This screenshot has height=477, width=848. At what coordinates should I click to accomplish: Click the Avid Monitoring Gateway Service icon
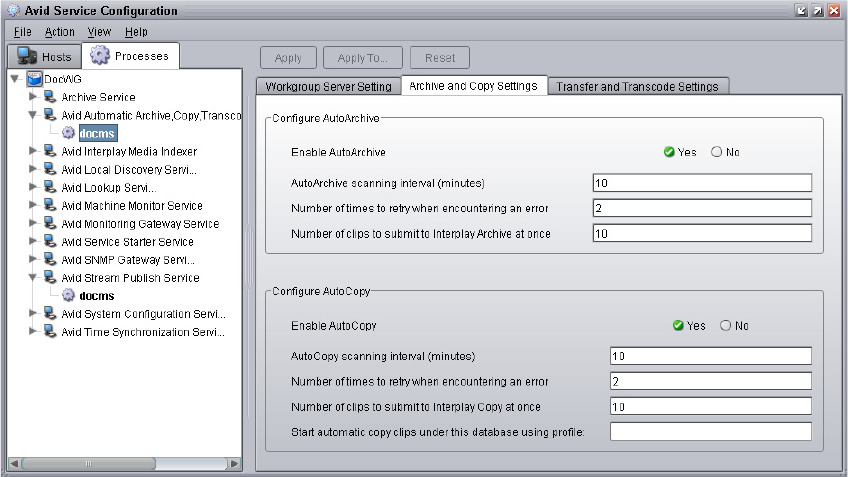click(50, 223)
